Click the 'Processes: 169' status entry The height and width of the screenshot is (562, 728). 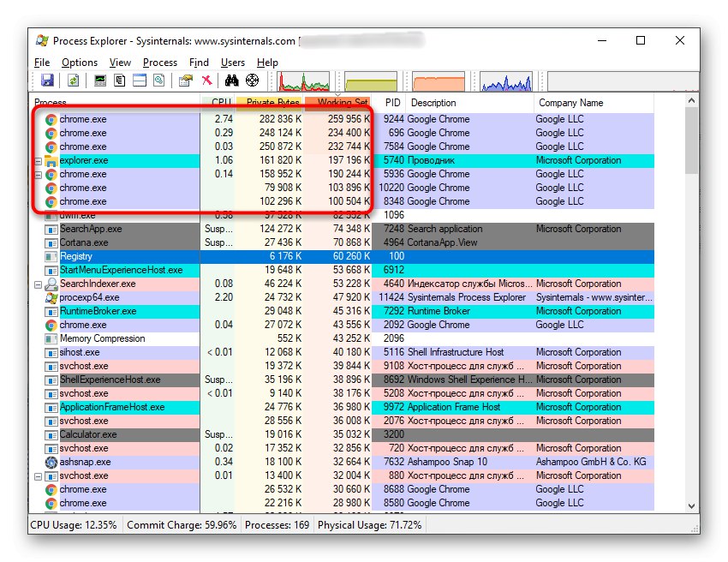point(277,525)
